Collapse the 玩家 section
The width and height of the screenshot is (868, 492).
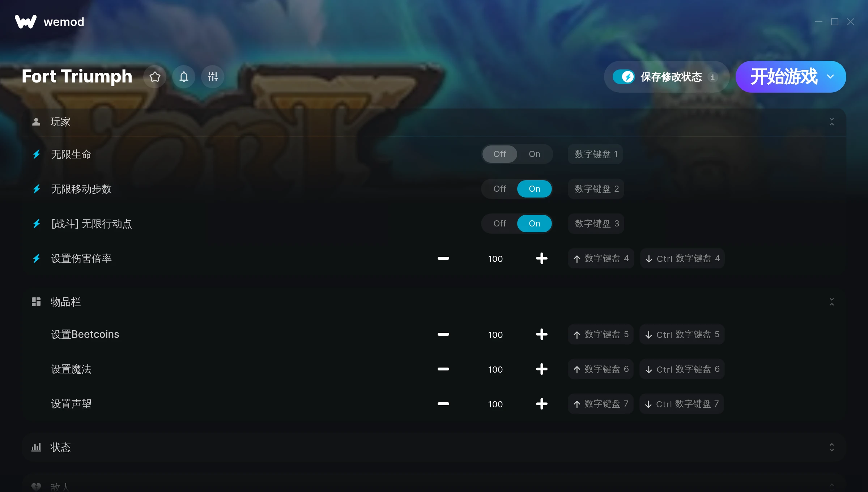tap(831, 122)
